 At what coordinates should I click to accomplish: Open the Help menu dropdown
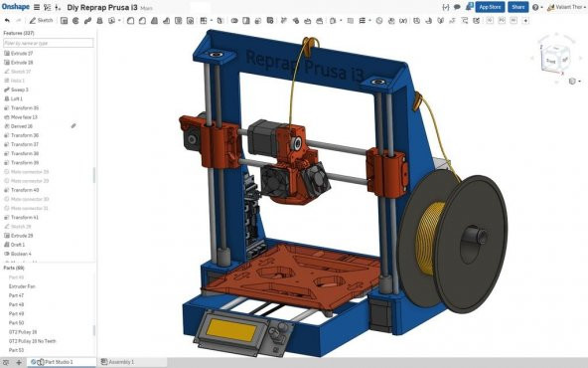(537, 7)
